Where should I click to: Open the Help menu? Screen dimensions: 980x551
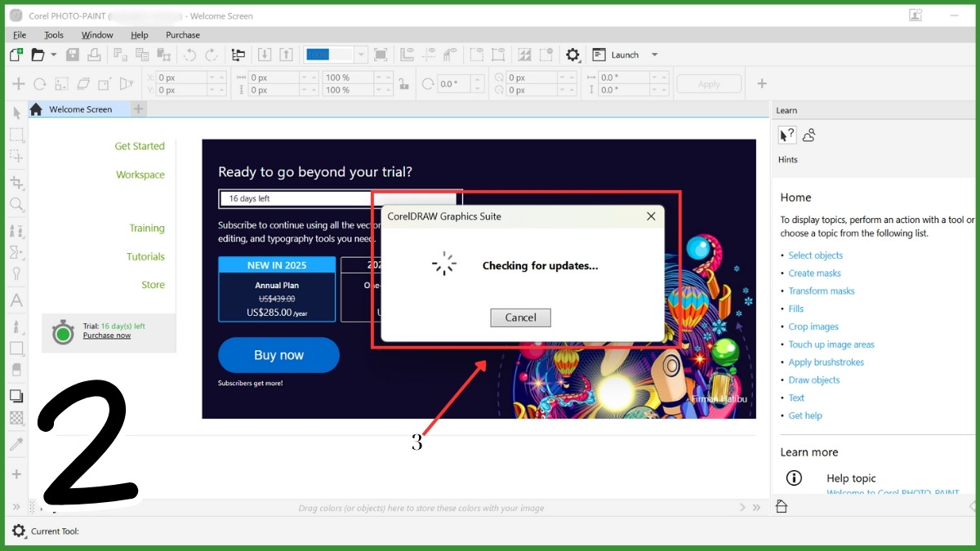(x=140, y=35)
